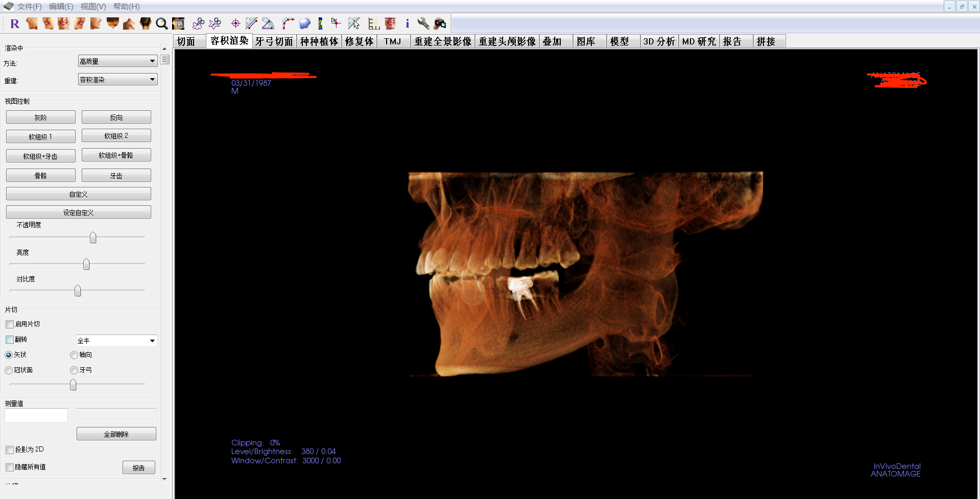Click the information icon on the toolbar
This screenshot has width=980, height=499.
click(x=407, y=23)
